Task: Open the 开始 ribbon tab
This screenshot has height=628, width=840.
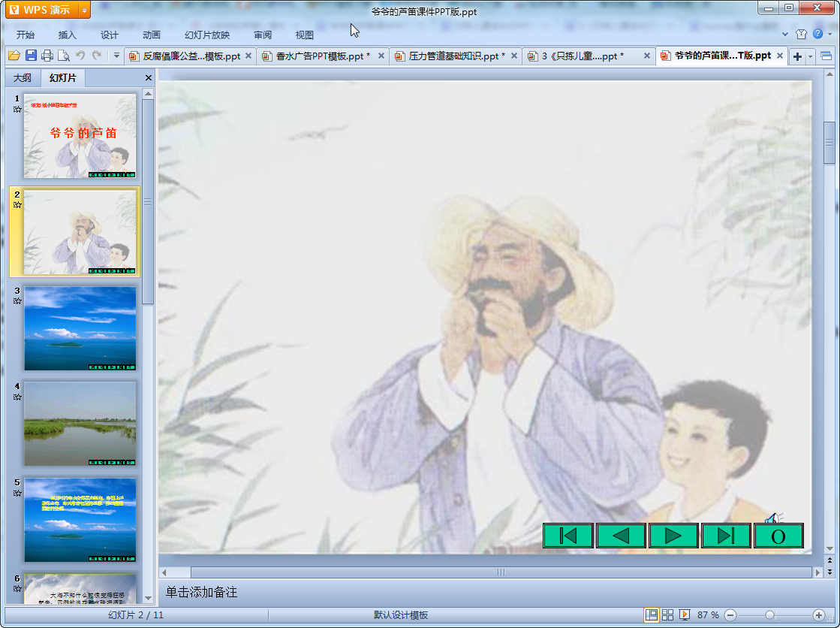Action: click(26, 35)
